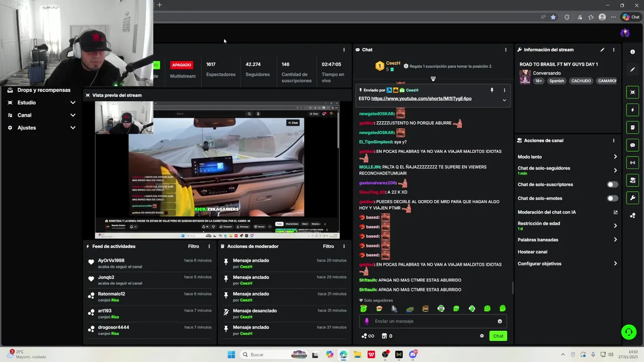Click the first green emote in chat emote row

(x=364, y=309)
